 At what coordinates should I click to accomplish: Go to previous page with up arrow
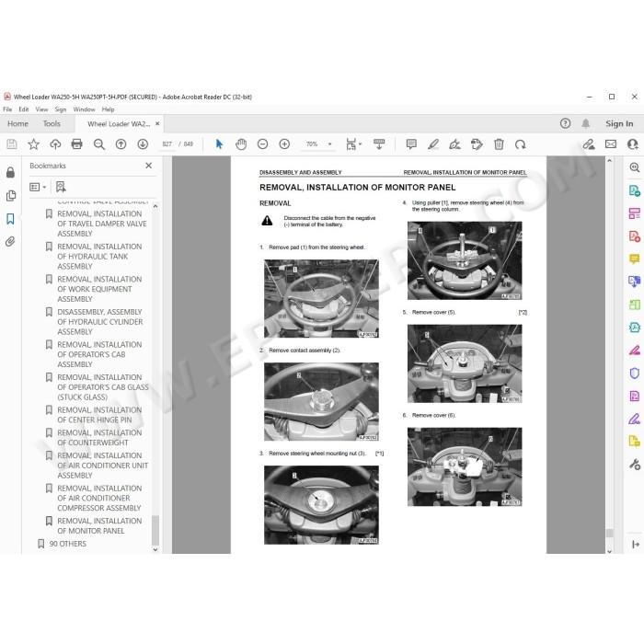[x=121, y=144]
